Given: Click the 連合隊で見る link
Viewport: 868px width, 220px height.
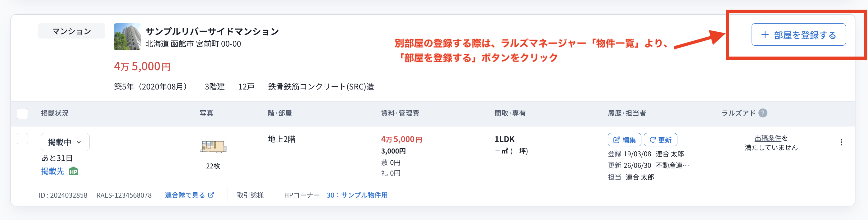Looking at the screenshot, I should pyautogui.click(x=185, y=195).
